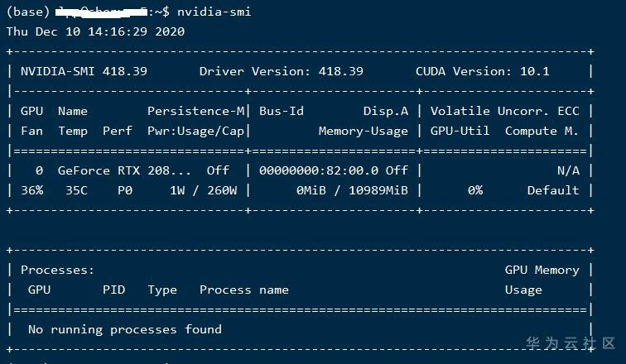Click the date line Thu Dec 10
626x364 pixels.
click(95, 31)
